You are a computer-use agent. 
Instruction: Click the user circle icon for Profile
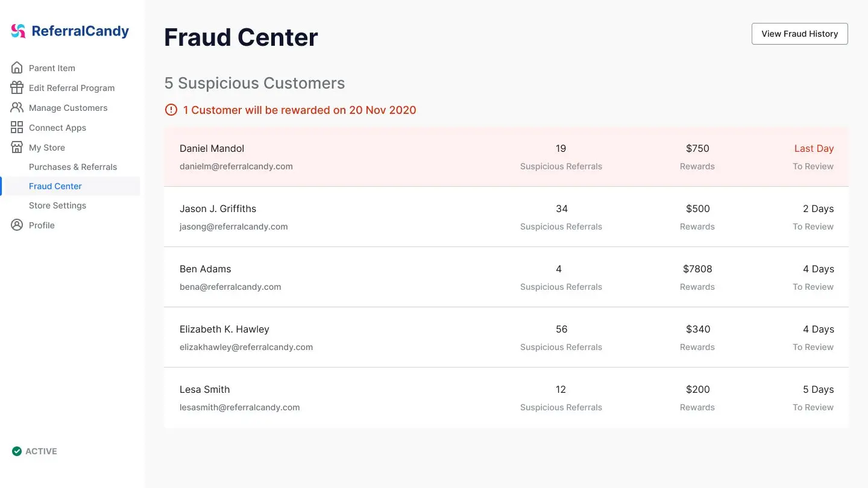point(17,225)
